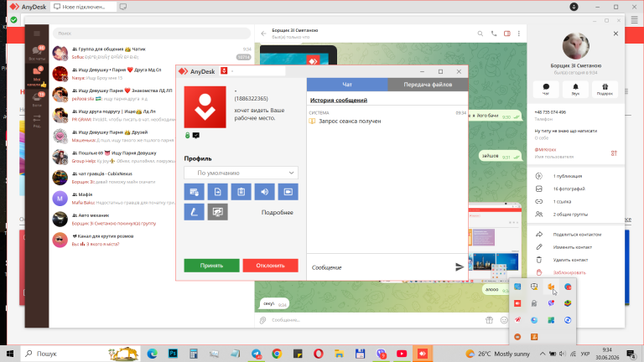Click the red AnyDesk incoming-session avatar
Screen dimensions: 644x362
click(x=205, y=106)
